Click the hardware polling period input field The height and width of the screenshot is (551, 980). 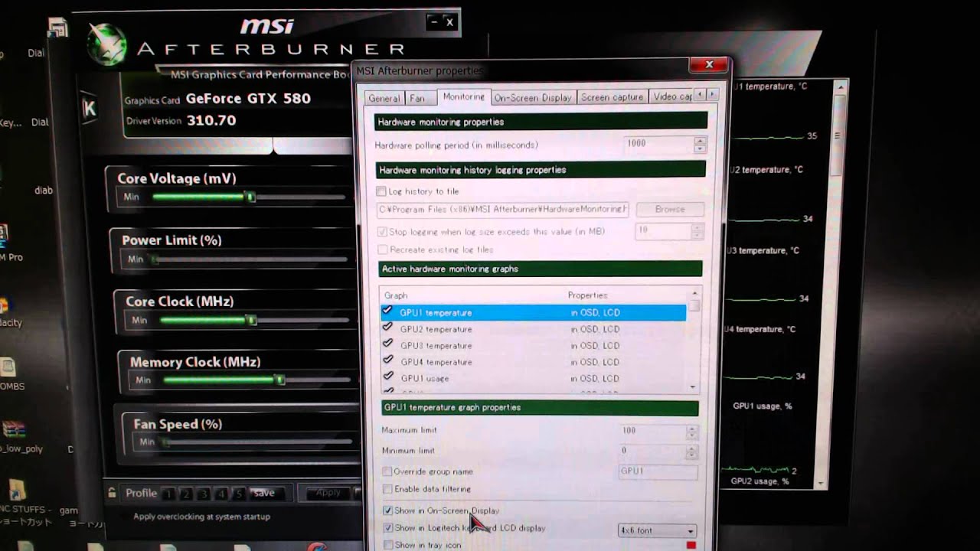(x=658, y=143)
